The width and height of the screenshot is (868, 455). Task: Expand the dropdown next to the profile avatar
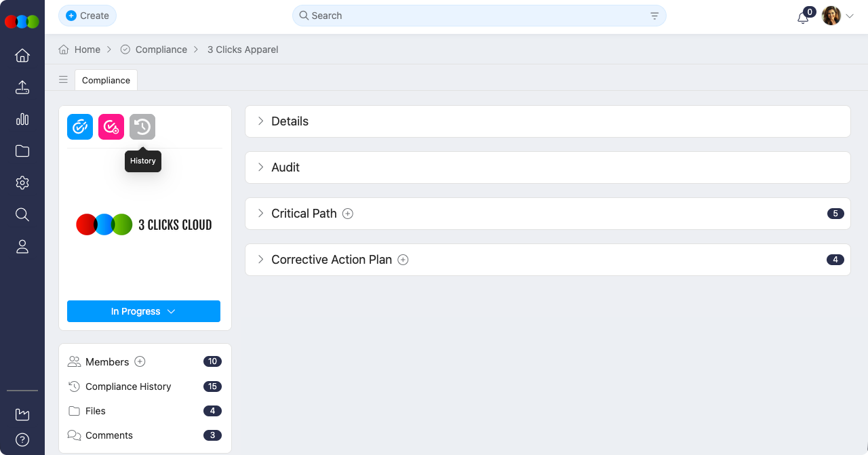click(850, 16)
